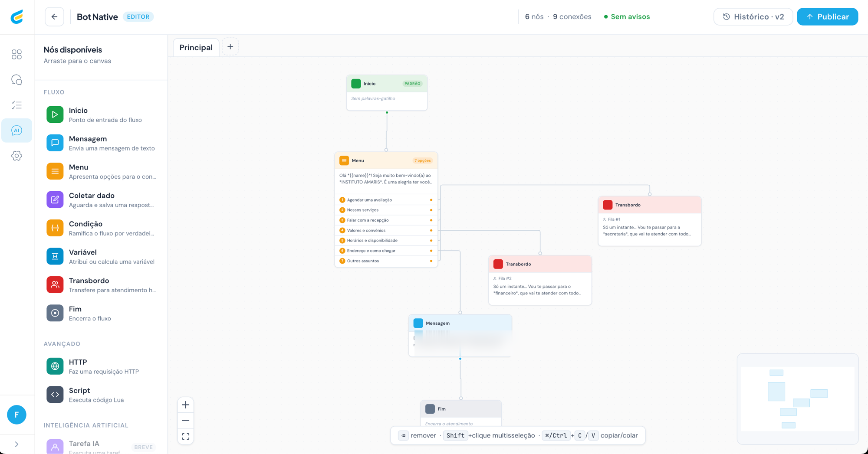Select the Condição node icon
The height and width of the screenshot is (454, 868).
(55, 228)
